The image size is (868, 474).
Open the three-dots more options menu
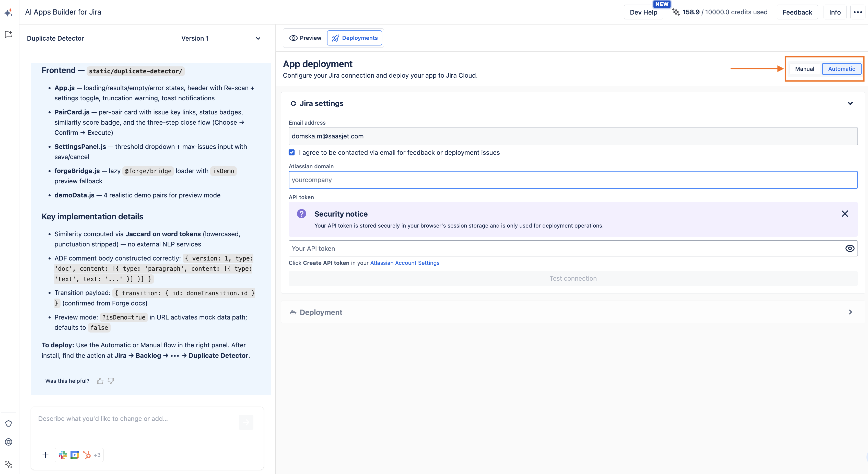point(858,12)
